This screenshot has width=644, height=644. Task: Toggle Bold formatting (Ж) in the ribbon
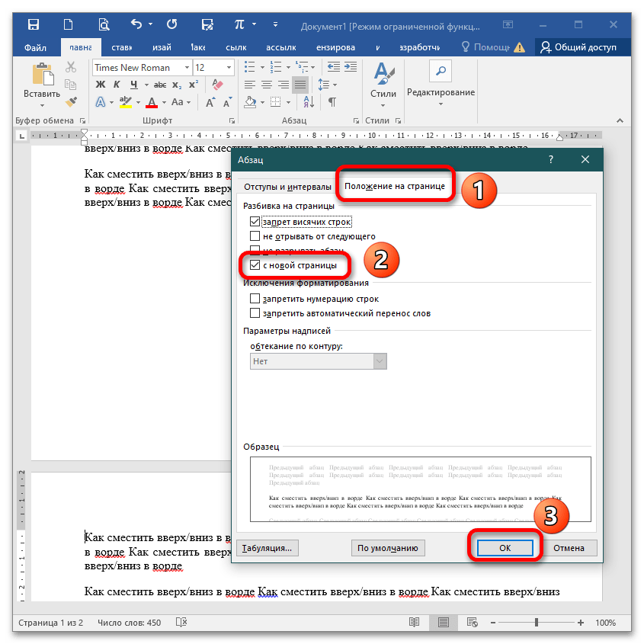click(x=101, y=85)
